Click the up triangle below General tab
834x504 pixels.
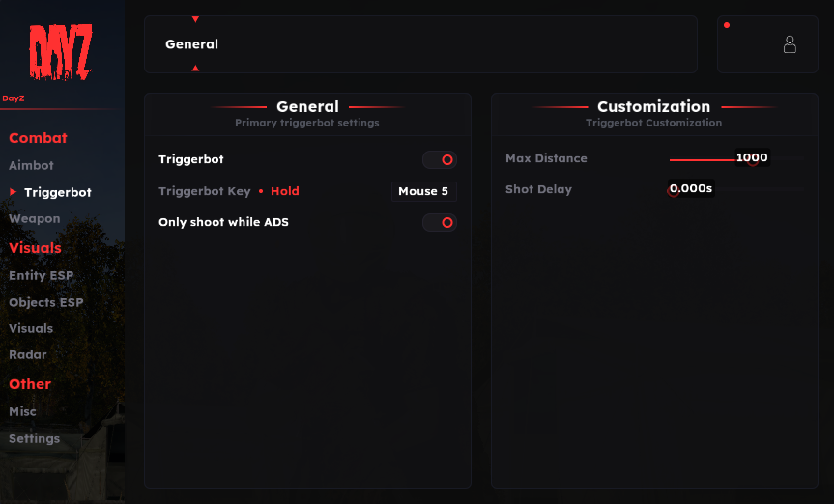195,68
